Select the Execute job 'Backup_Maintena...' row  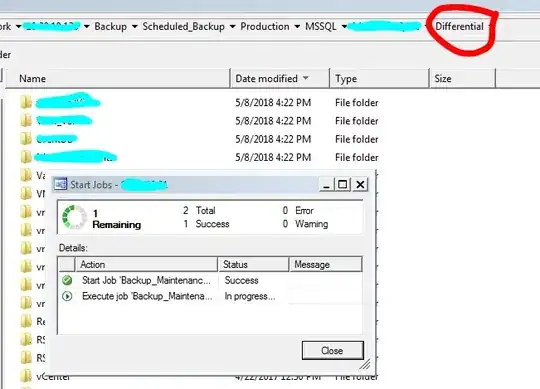point(210,296)
